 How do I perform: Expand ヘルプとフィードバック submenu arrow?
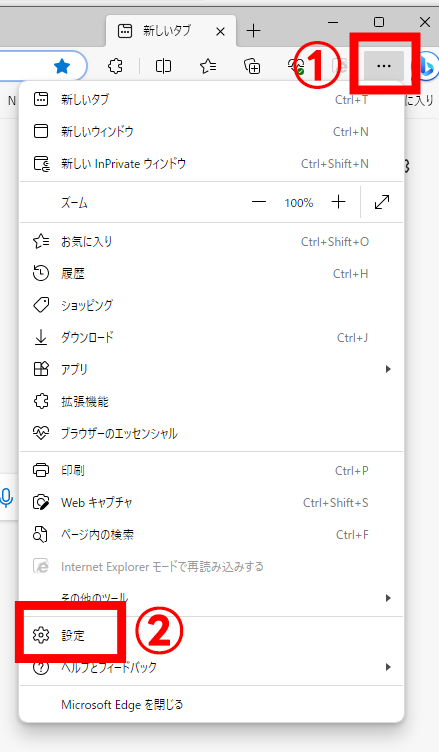coord(388,667)
